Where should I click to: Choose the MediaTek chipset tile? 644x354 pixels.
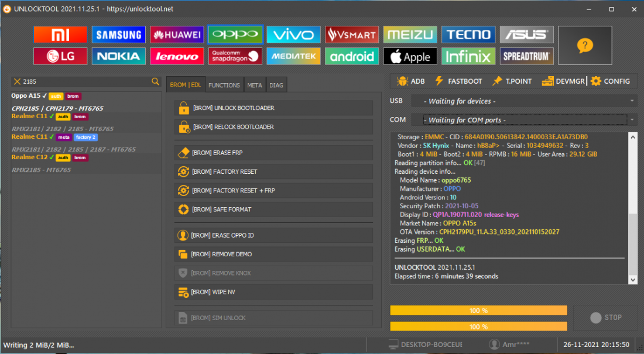click(x=294, y=56)
